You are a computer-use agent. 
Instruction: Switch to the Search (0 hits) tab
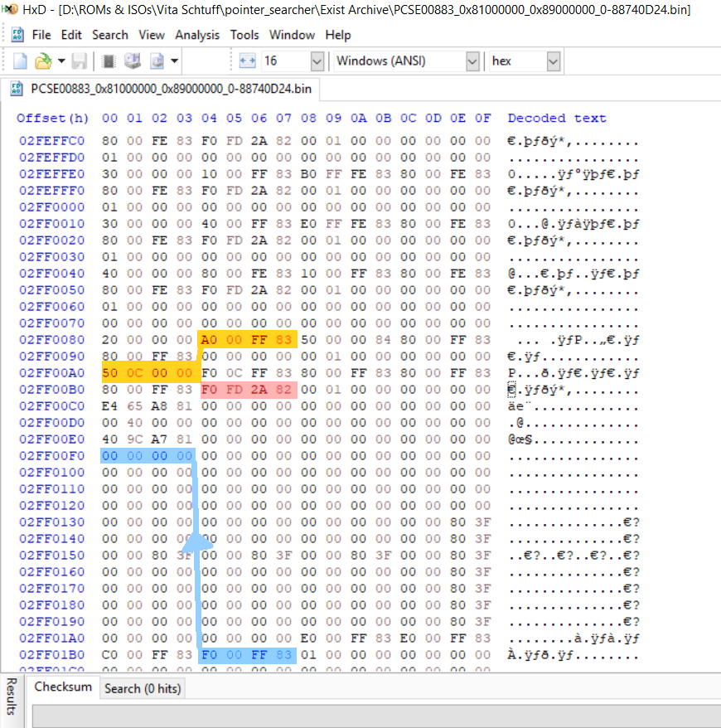(x=143, y=688)
